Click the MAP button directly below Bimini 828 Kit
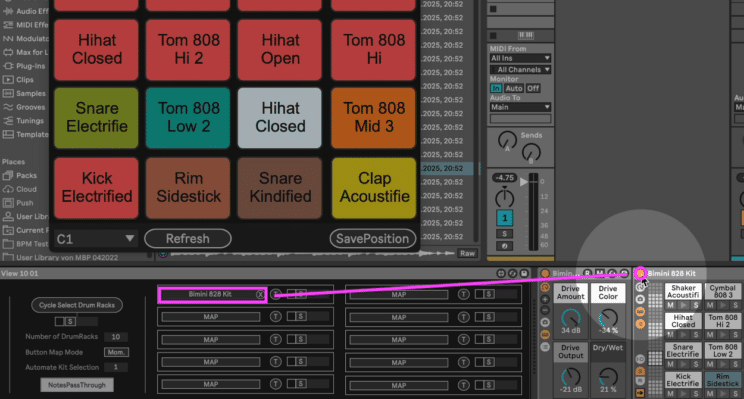 [211, 317]
